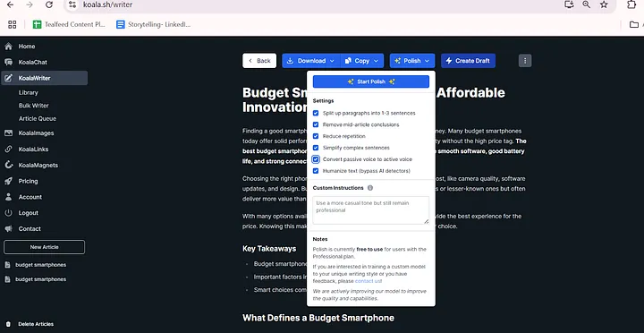Screen dimensions: 644x333
Task: Toggle Reduce repetition checkbox
Action: coord(316,136)
